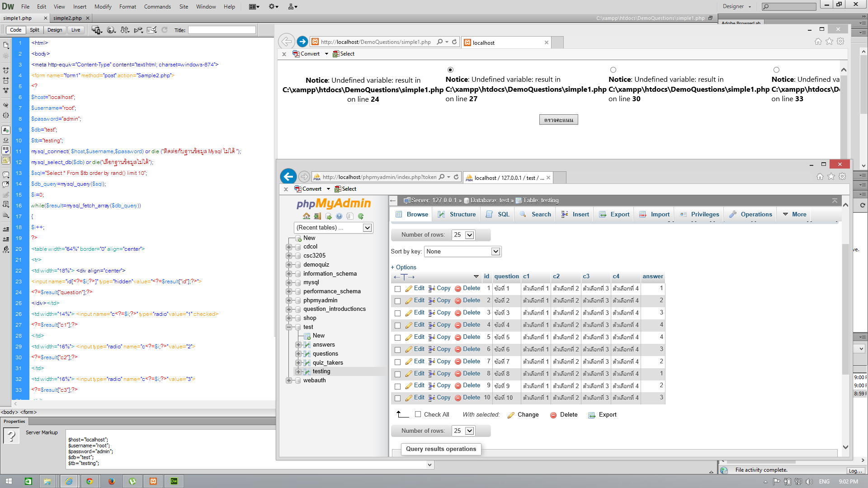Click the Delete icon for row 5

458,337
